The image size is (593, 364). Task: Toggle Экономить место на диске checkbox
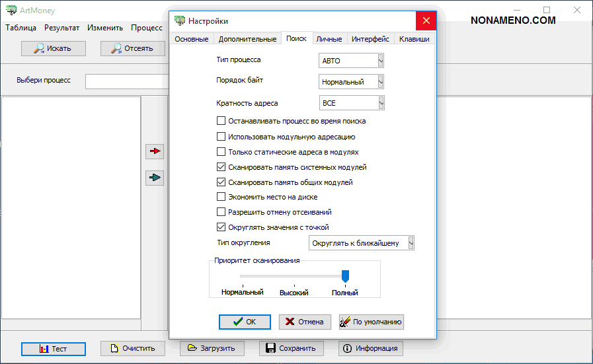point(221,197)
